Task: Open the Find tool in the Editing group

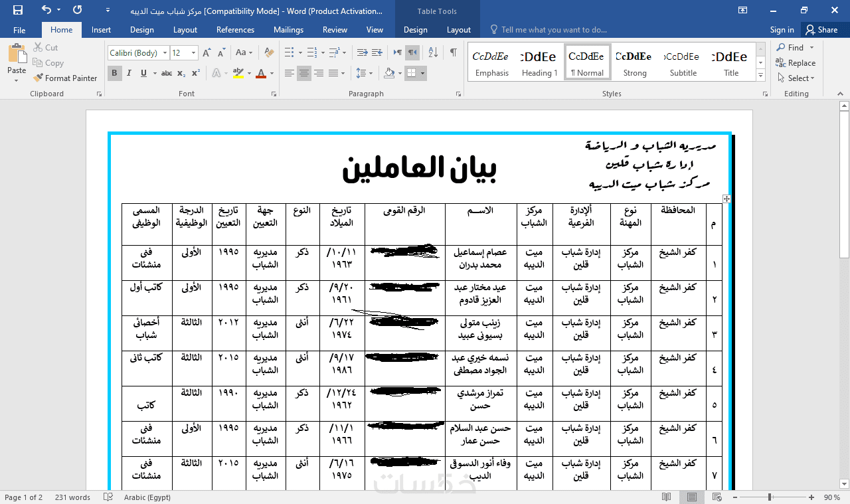Action: (x=790, y=48)
